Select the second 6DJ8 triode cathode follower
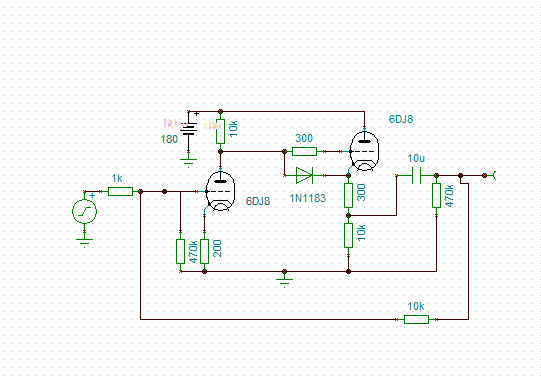Image resolution: width=541 pixels, height=379 pixels. coord(364,151)
